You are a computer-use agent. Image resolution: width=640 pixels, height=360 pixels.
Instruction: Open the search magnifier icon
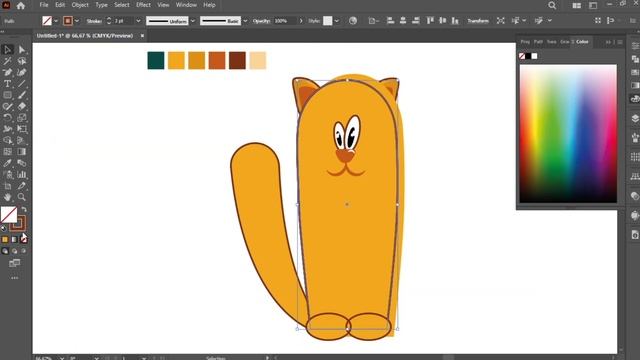(x=552, y=5)
